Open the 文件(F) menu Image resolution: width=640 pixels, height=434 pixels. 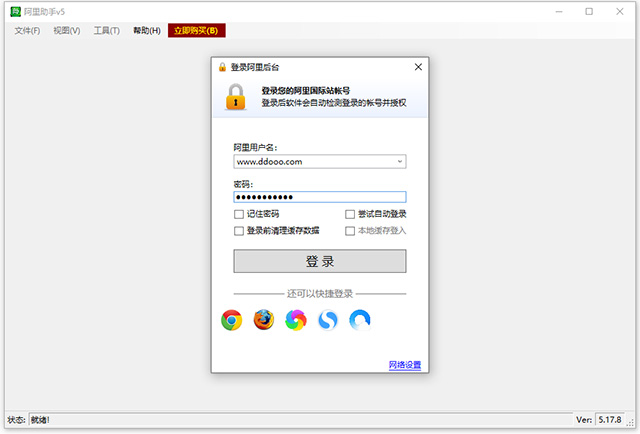tap(27, 31)
